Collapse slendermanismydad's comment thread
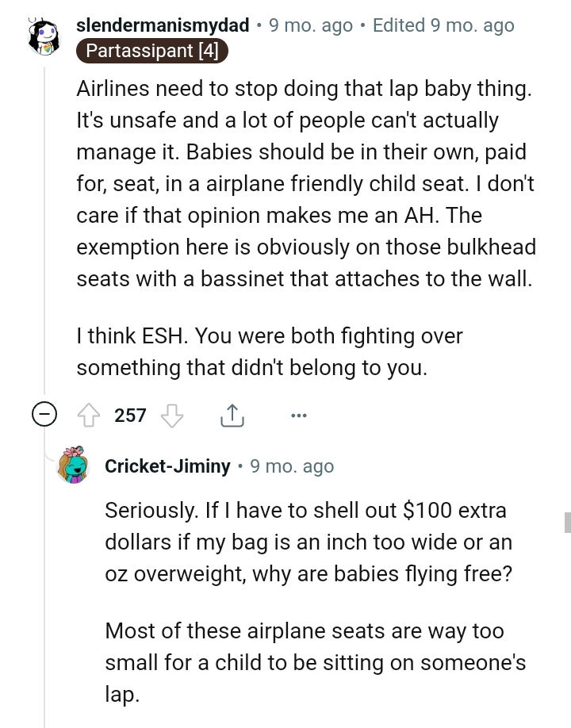This screenshot has width=571, height=728. click(44, 414)
